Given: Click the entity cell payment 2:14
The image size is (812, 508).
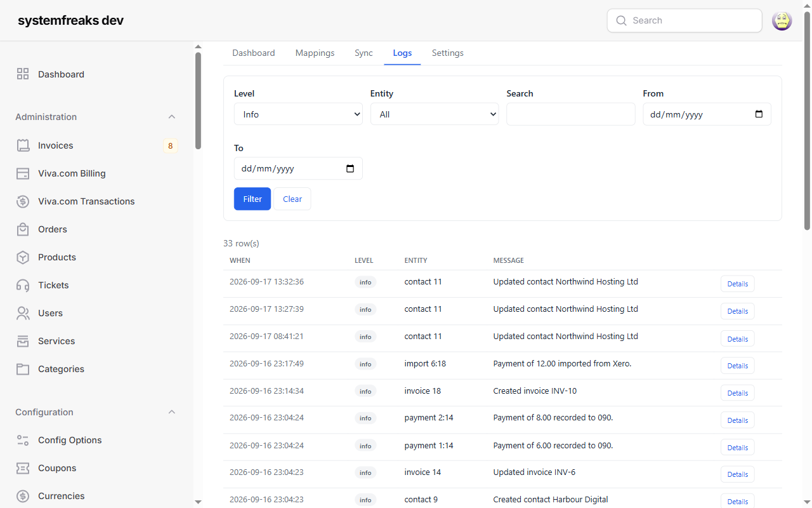Looking at the screenshot, I should 429,418.
